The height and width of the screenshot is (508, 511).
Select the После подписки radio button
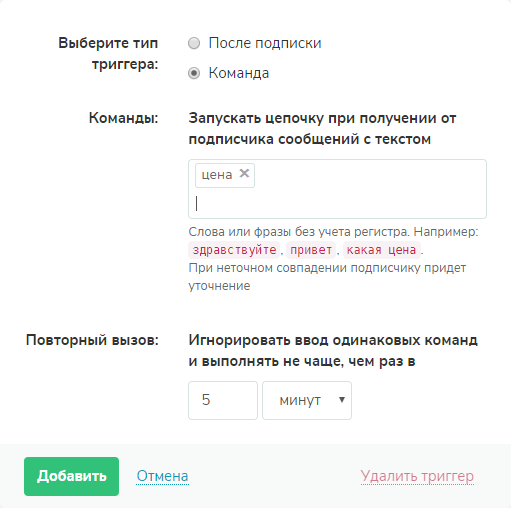click(194, 43)
